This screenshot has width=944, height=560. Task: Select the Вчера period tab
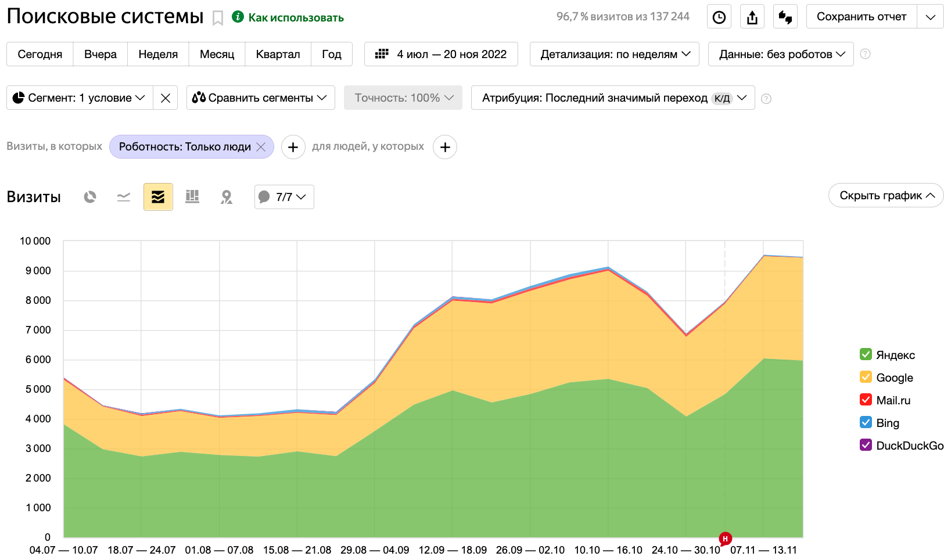pos(100,54)
